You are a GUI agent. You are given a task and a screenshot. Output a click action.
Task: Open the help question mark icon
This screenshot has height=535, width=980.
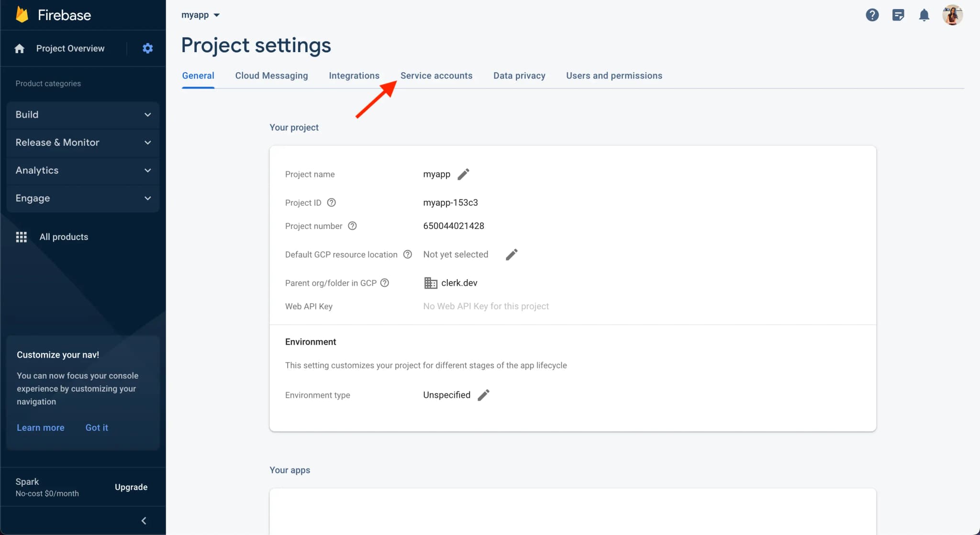(872, 15)
